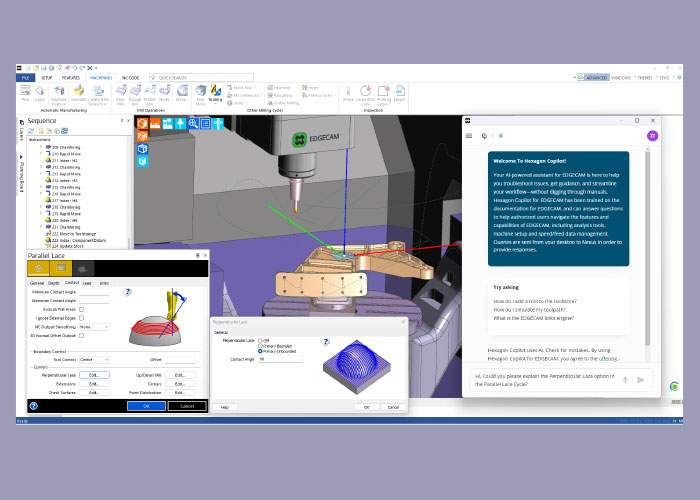Click 'How do I simulate my toolpath?' suggestion
700x500 pixels.
click(529, 309)
